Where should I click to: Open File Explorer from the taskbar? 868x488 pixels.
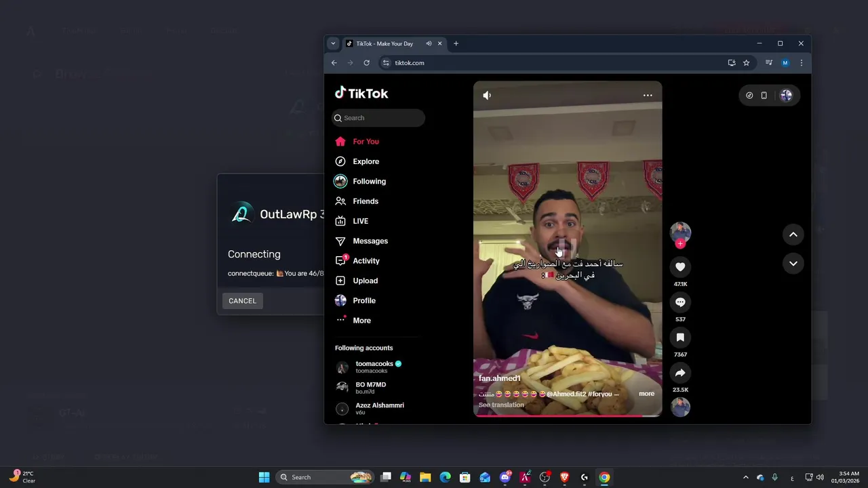[x=425, y=477]
